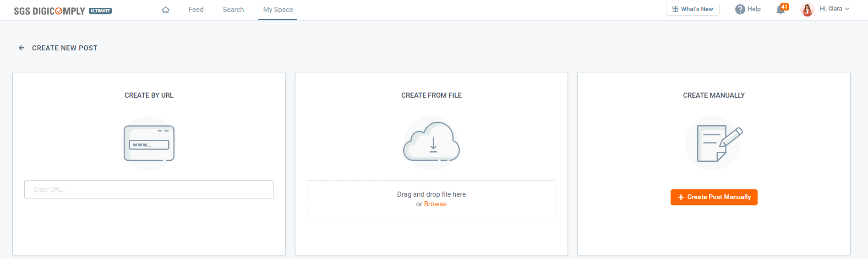Select the My Space tab

(x=278, y=10)
